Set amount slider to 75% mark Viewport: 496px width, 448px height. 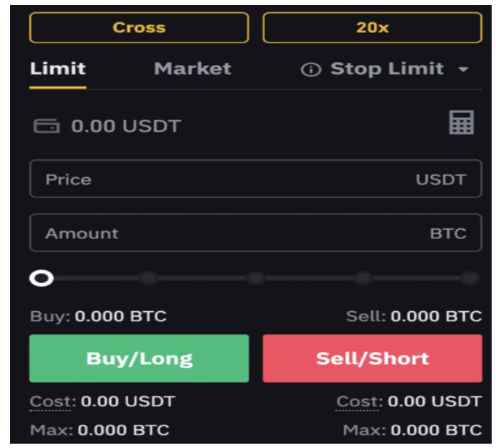point(363,279)
